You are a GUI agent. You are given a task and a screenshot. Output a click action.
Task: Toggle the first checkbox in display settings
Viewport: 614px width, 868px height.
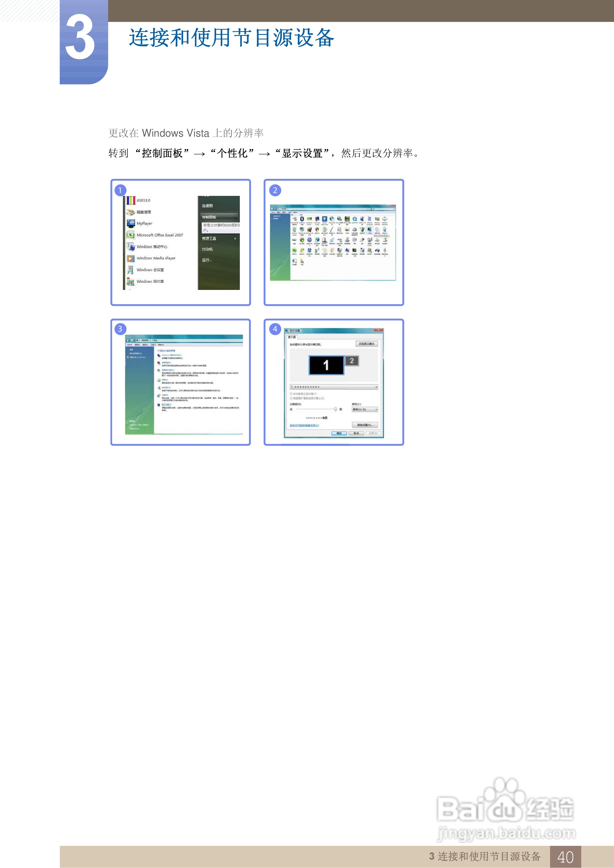(x=291, y=394)
